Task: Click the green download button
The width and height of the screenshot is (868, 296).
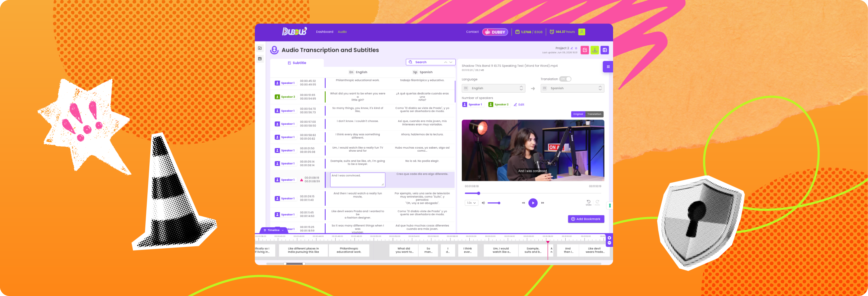Action: tap(595, 50)
